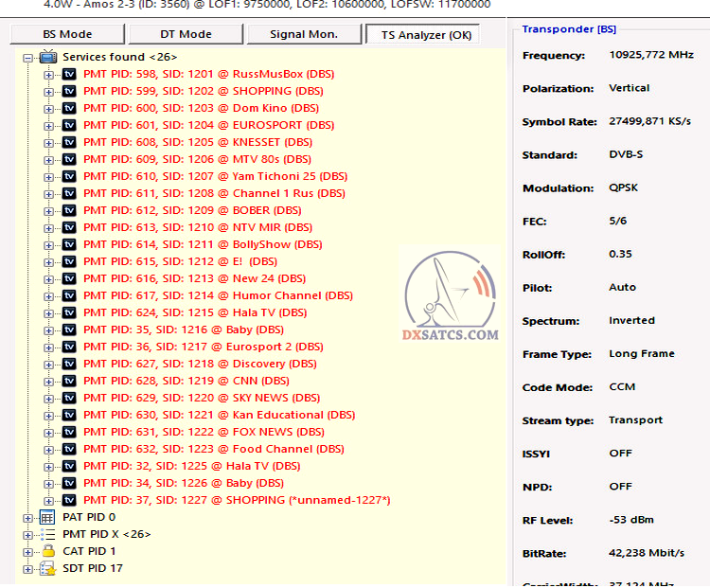Image resolution: width=710 pixels, height=588 pixels.
Task: Collapse the Services found tree node
Action: tap(28, 58)
